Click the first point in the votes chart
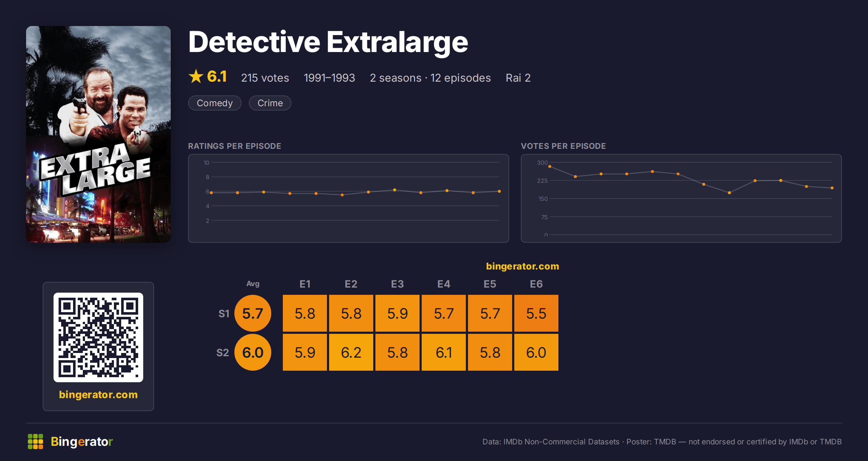The image size is (868, 461). click(550, 167)
